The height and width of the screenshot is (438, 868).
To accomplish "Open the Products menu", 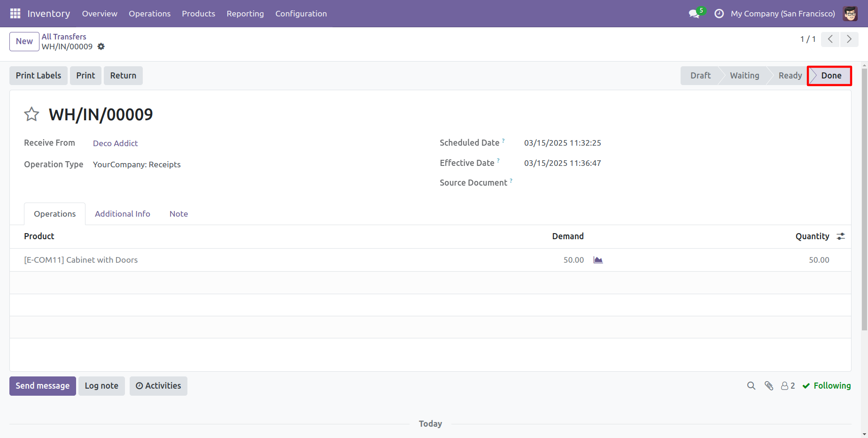I will 199,14.
